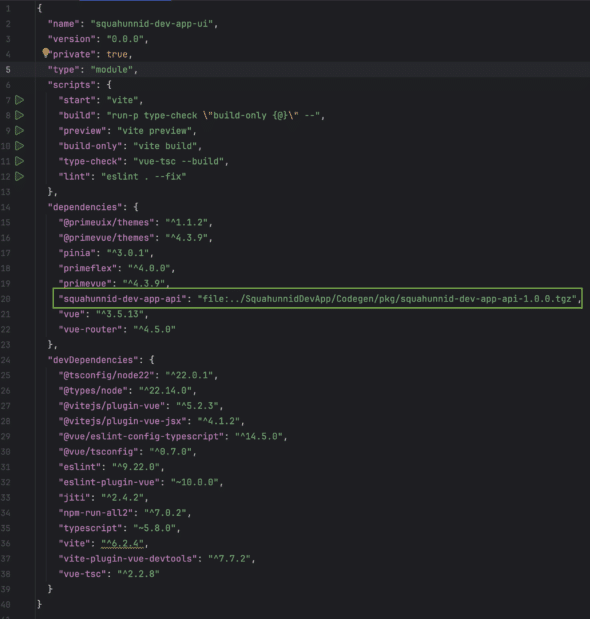Place cursor on "dependencies" key
Screen dimensions: 590x619
point(85,207)
